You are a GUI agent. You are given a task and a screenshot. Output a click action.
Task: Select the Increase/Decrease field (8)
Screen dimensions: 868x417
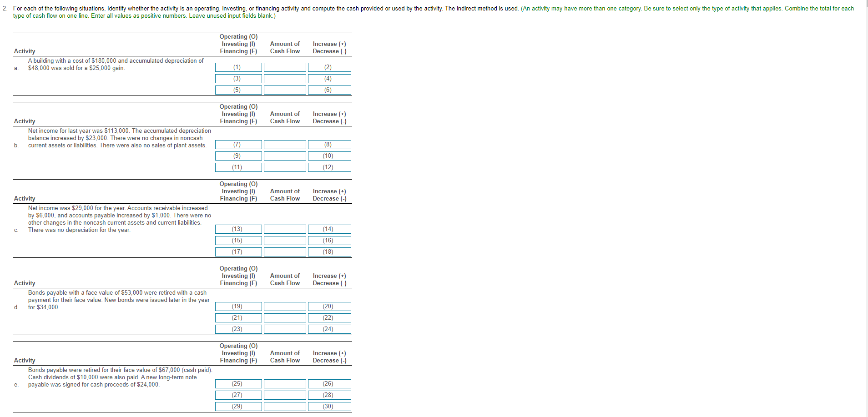click(x=329, y=144)
